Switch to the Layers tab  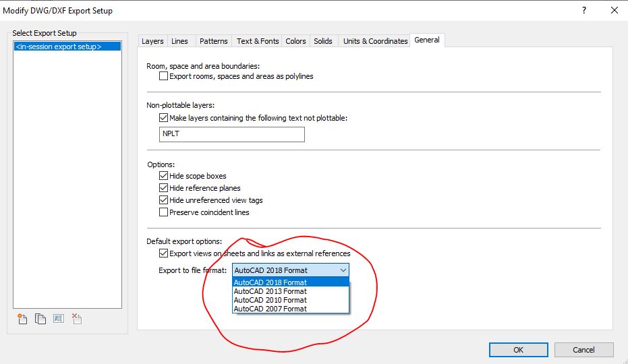152,41
